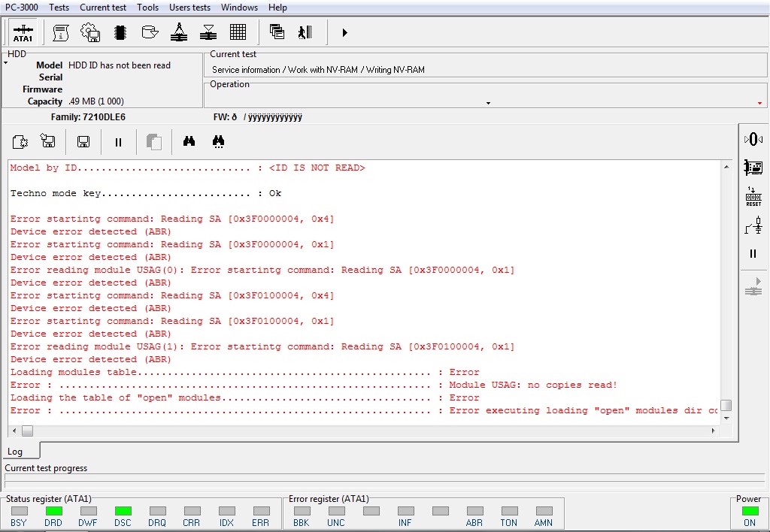Click find-next binoculars with dots icon

tap(218, 142)
